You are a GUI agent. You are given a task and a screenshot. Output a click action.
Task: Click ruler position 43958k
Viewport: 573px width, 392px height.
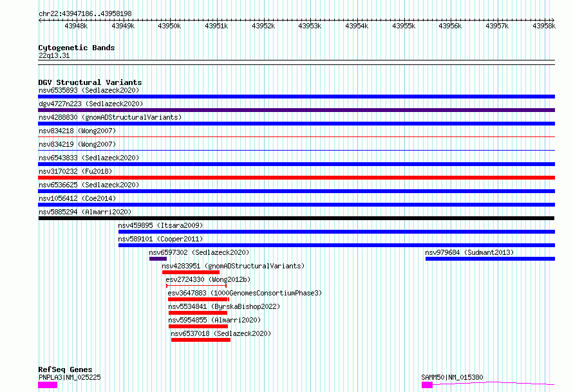pyautogui.click(x=544, y=26)
